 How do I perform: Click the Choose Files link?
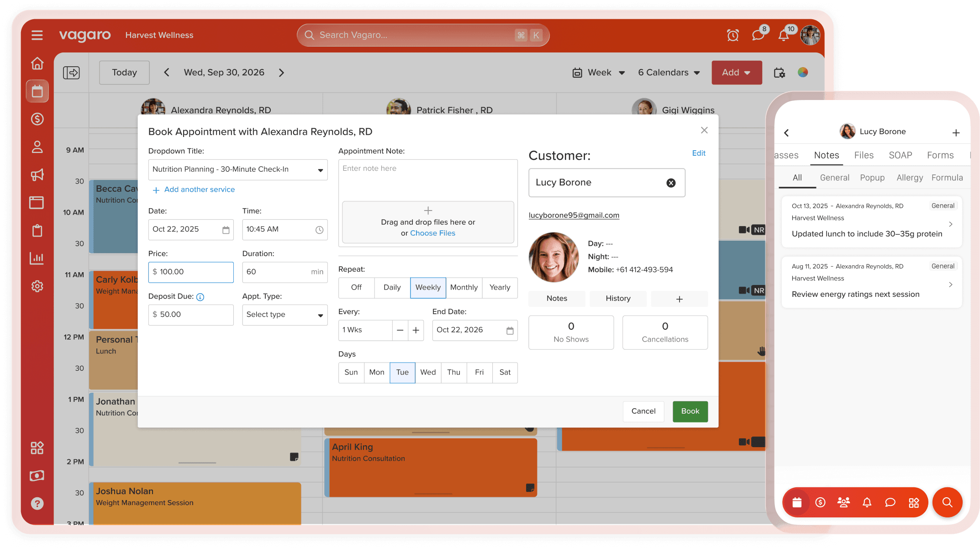(x=432, y=233)
